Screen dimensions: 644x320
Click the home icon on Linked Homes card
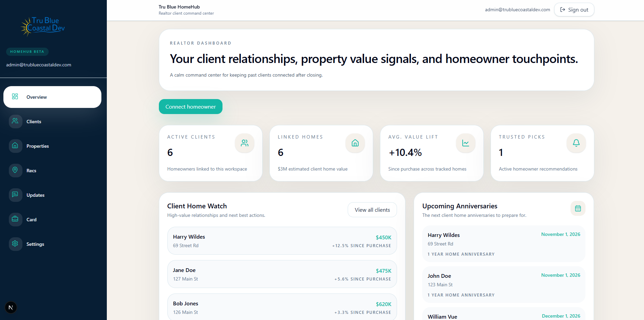(355, 143)
